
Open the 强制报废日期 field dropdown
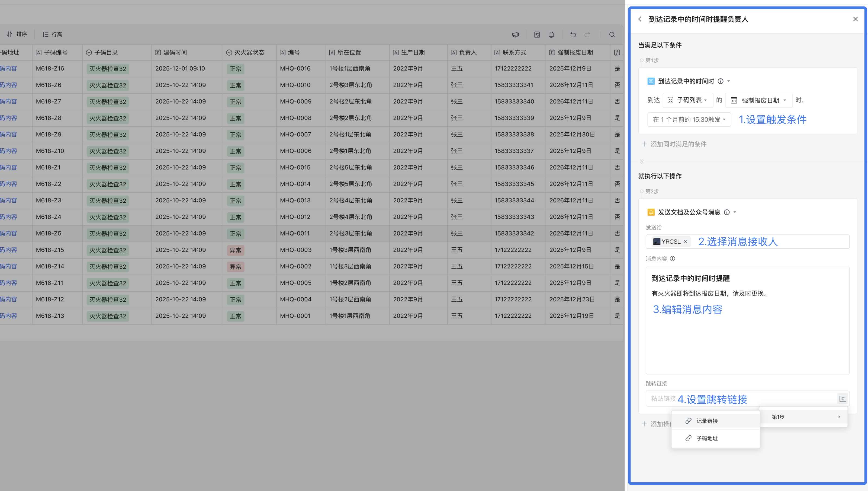coord(758,100)
